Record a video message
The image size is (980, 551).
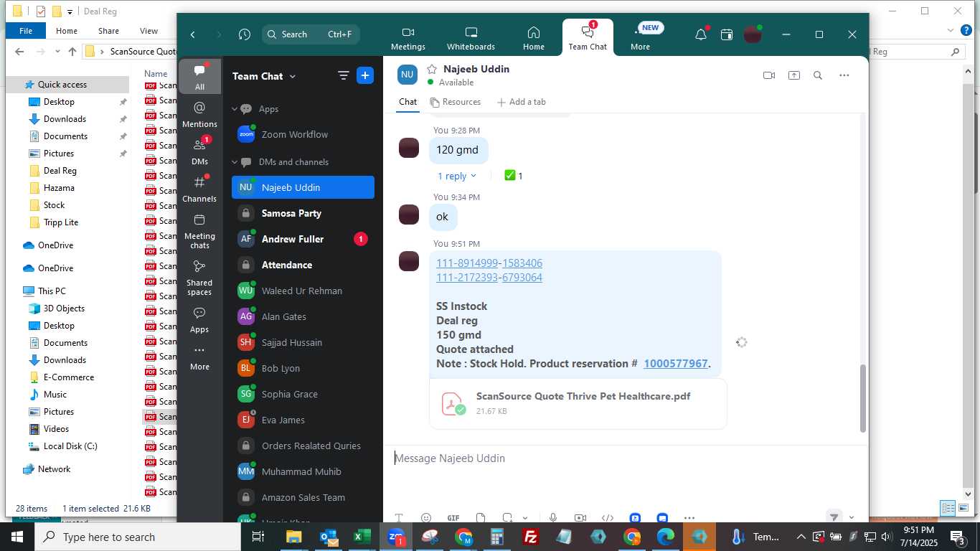[580, 518]
